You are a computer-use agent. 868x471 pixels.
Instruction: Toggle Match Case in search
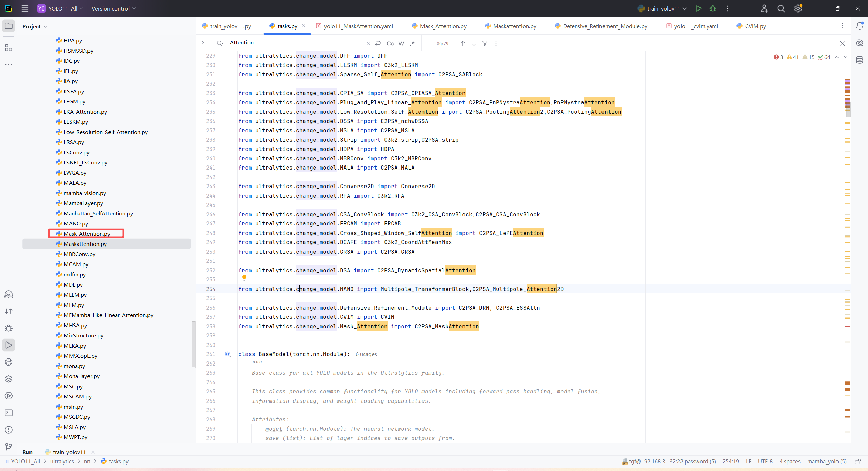coord(390,43)
